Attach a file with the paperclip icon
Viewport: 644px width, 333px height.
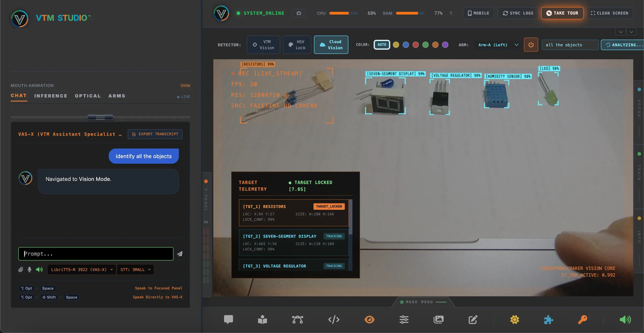pyautogui.click(x=21, y=269)
